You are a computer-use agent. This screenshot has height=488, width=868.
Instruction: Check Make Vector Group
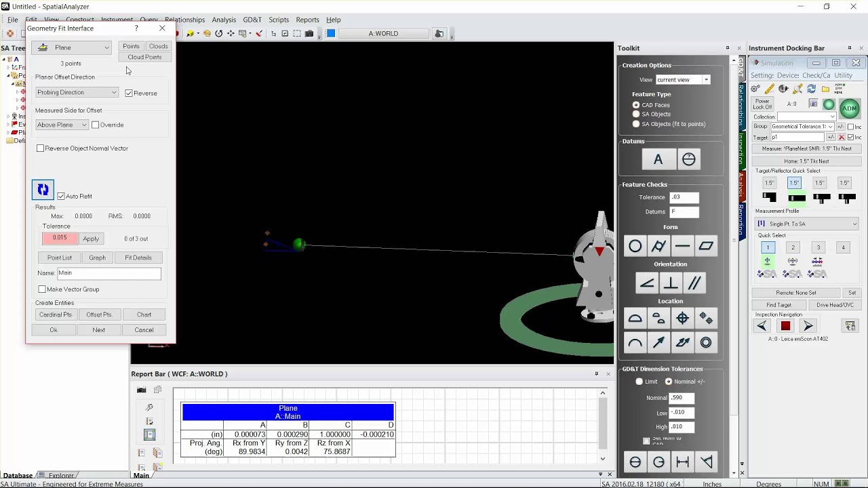42,289
